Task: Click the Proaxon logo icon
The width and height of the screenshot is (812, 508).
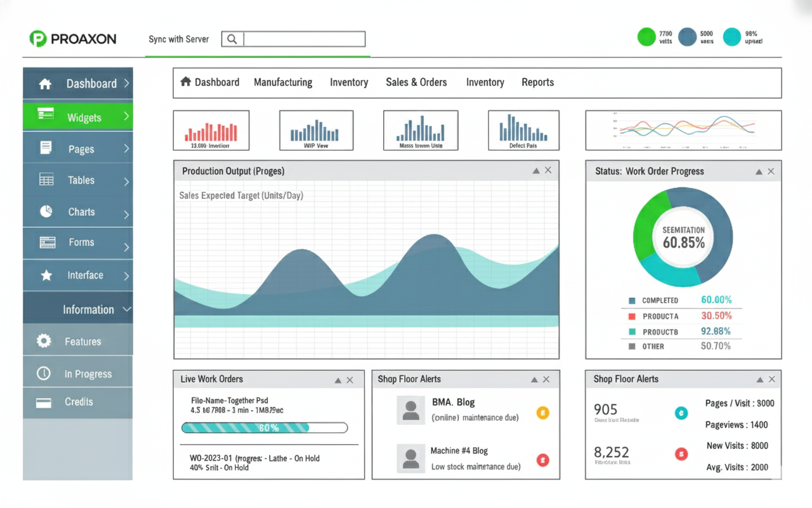Action: (38, 39)
